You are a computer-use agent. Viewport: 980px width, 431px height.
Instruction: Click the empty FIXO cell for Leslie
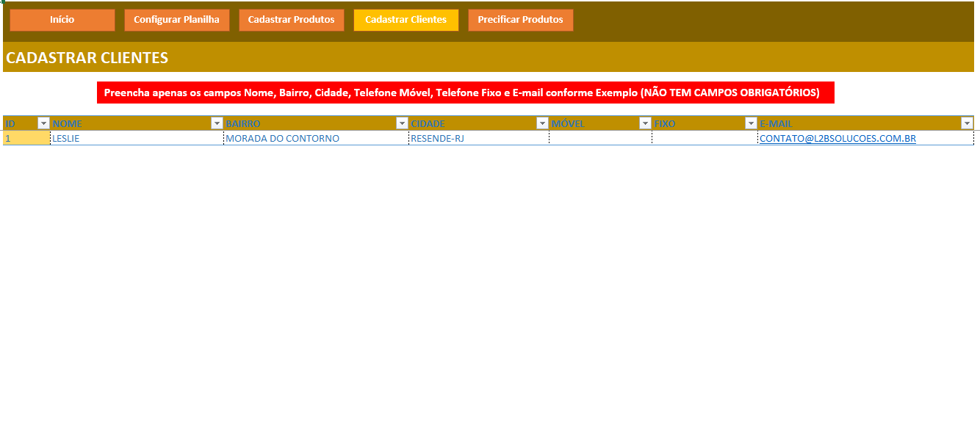coord(705,138)
